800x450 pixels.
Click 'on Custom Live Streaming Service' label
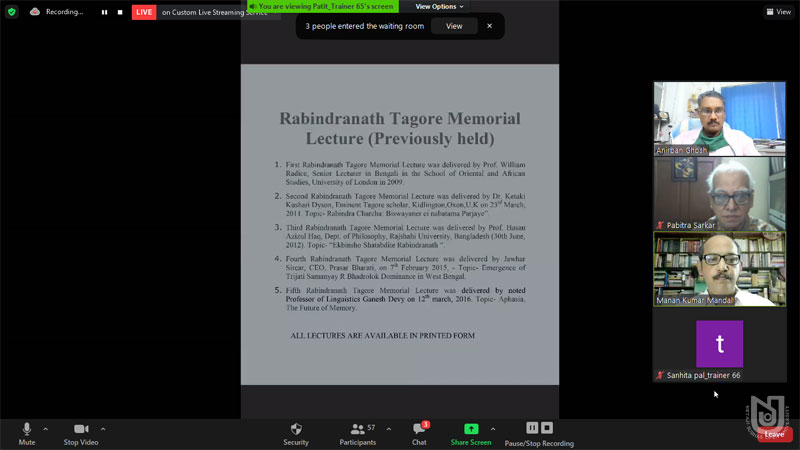214,12
